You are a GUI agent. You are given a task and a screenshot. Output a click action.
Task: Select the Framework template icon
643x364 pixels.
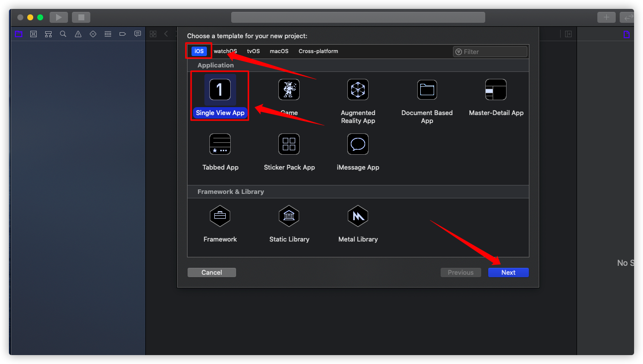(220, 216)
